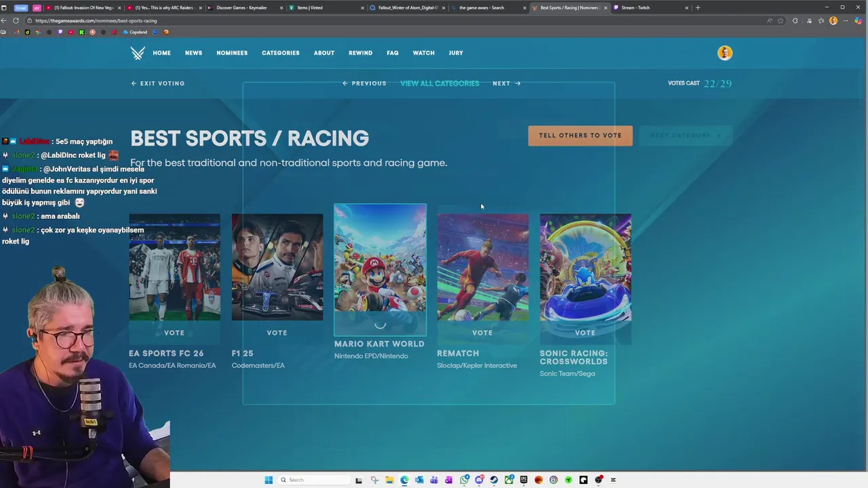This screenshot has height=488, width=868.
Task: Vote for Rematch
Action: pyautogui.click(x=483, y=333)
